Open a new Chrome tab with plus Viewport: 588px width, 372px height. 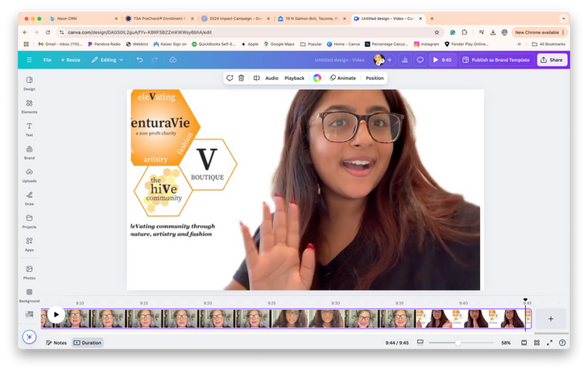pos(432,19)
